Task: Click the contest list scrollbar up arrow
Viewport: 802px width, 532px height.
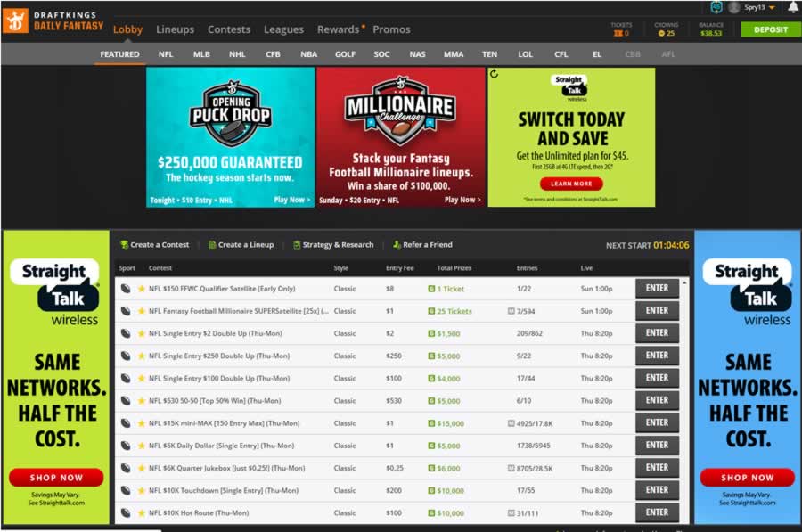Action: tap(684, 282)
